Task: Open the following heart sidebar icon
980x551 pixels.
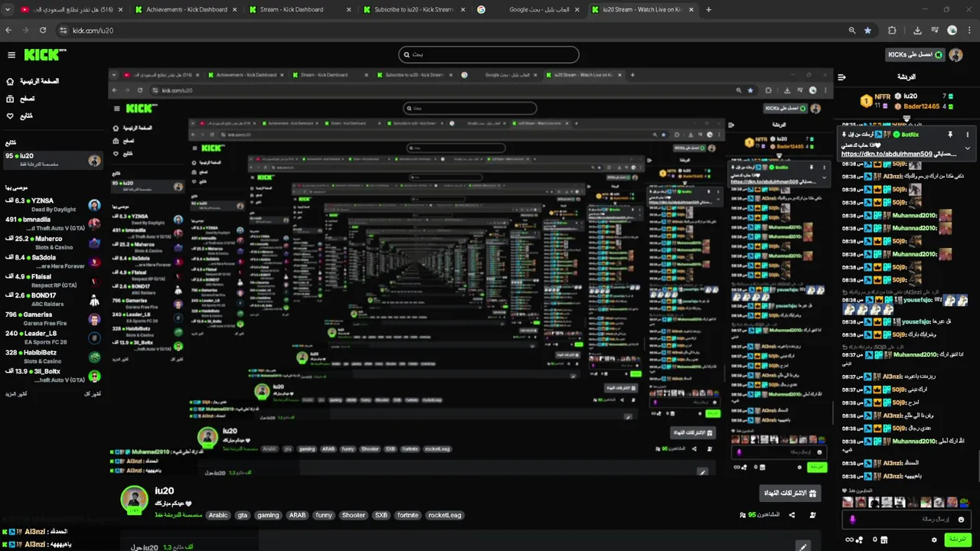Action: (x=10, y=116)
